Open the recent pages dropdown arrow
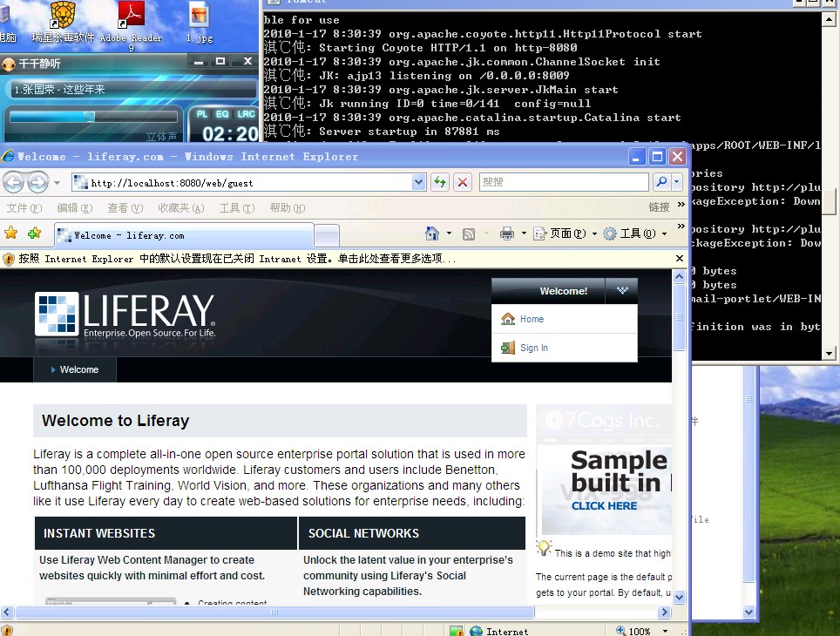 pos(57,183)
